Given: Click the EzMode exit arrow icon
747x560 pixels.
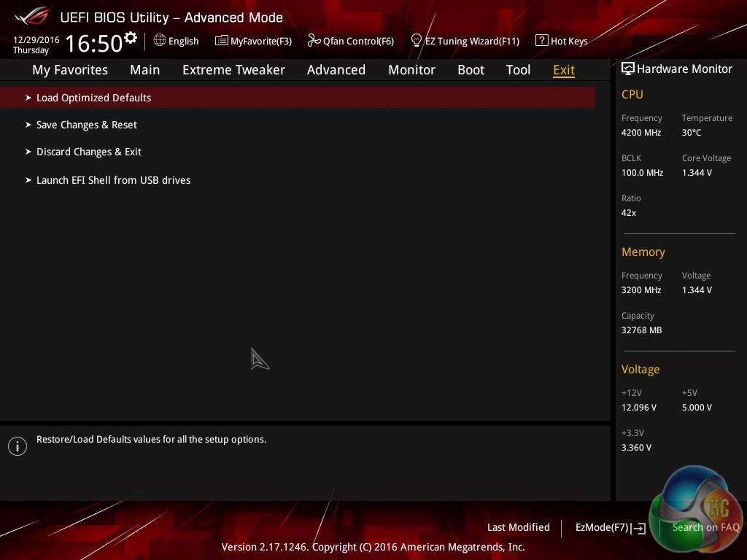Looking at the screenshot, I should click(638, 528).
